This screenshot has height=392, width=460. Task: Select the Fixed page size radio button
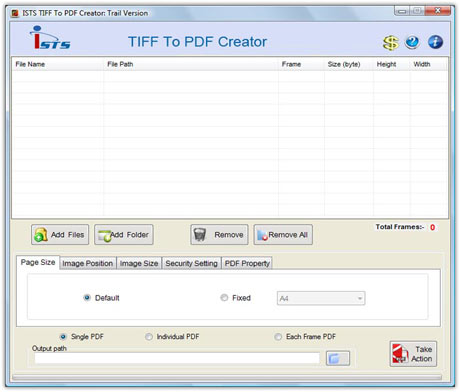coord(224,298)
